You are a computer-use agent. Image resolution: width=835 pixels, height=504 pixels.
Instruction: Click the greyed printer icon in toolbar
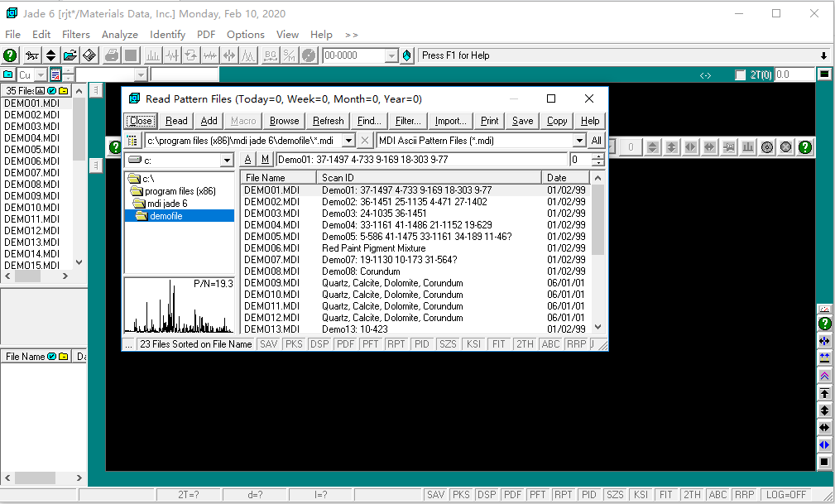[x=112, y=55]
